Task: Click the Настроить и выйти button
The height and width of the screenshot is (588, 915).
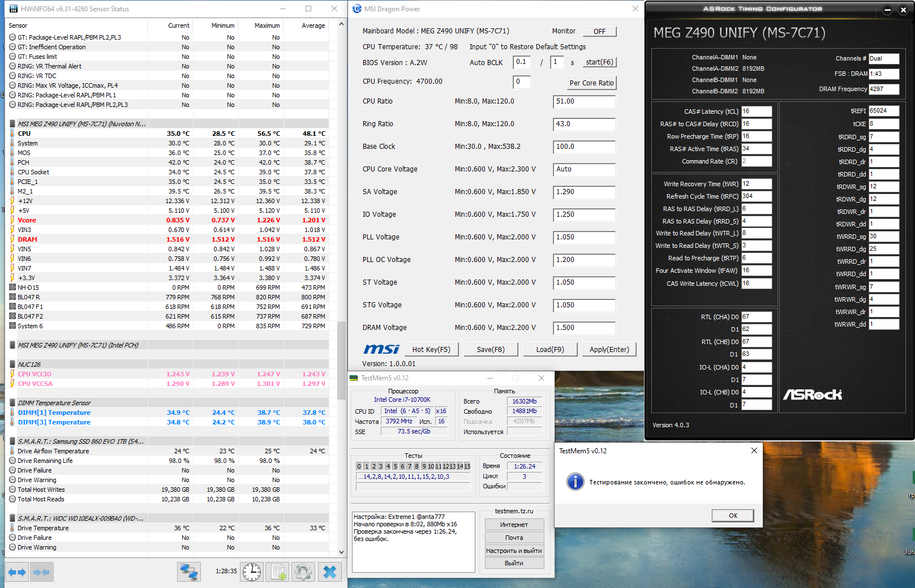Action: pyautogui.click(x=514, y=551)
